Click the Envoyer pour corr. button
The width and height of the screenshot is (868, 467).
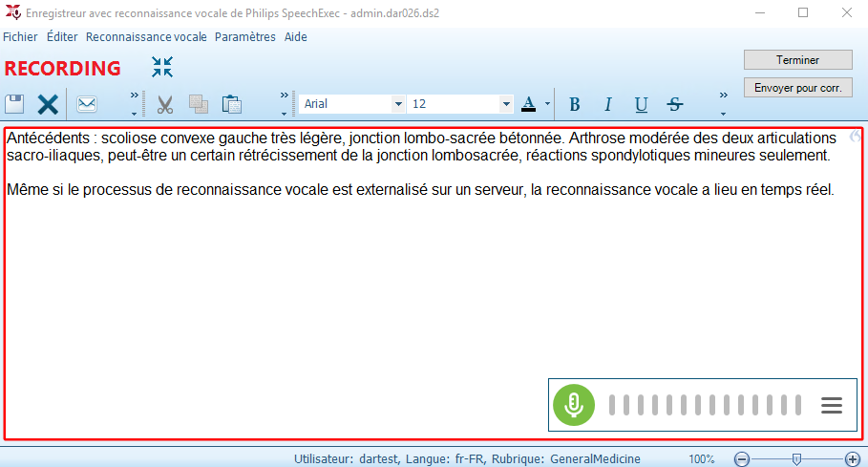(x=797, y=87)
